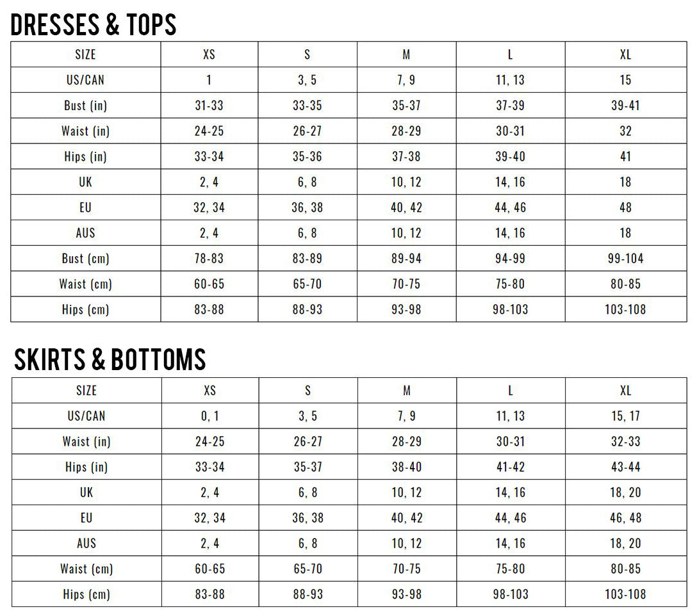Click the 99-104 Bust (cm) cell
Viewport: 697px width, 616px height.
pos(625,259)
